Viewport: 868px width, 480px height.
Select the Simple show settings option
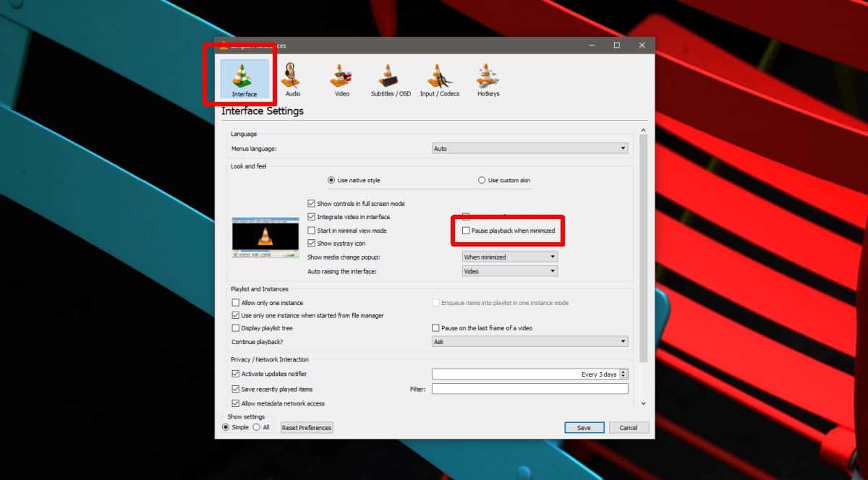pos(235,427)
